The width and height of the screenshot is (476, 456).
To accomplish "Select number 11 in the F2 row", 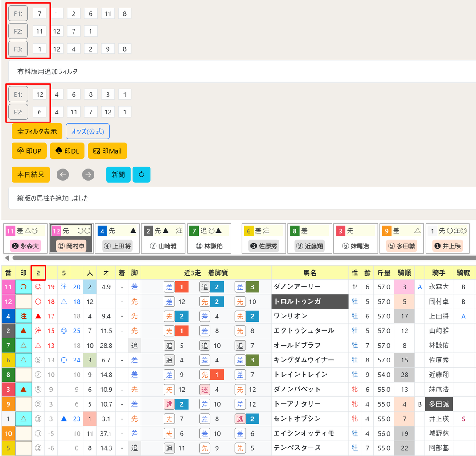I will click(x=40, y=31).
